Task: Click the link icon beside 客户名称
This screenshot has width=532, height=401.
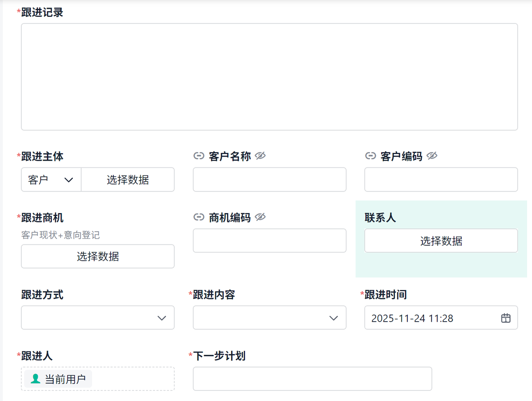Action: point(199,156)
